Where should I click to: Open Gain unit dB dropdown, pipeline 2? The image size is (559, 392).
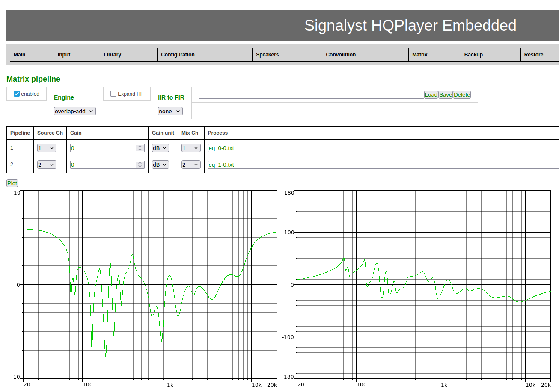pyautogui.click(x=161, y=165)
